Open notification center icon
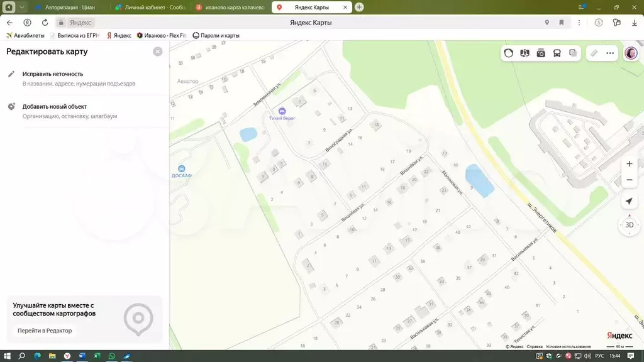The width and height of the screenshot is (644, 362). pyautogui.click(x=631, y=356)
